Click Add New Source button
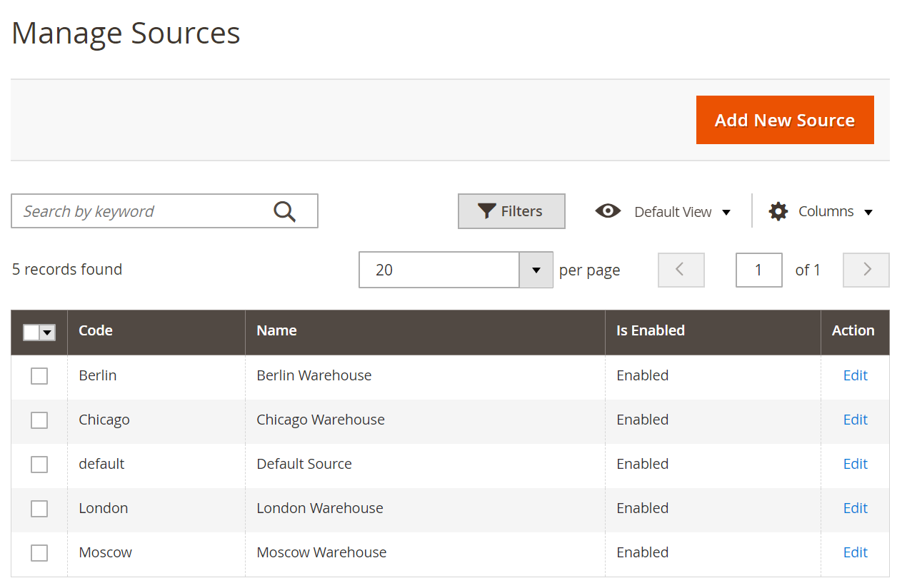902x588 pixels. (x=785, y=120)
